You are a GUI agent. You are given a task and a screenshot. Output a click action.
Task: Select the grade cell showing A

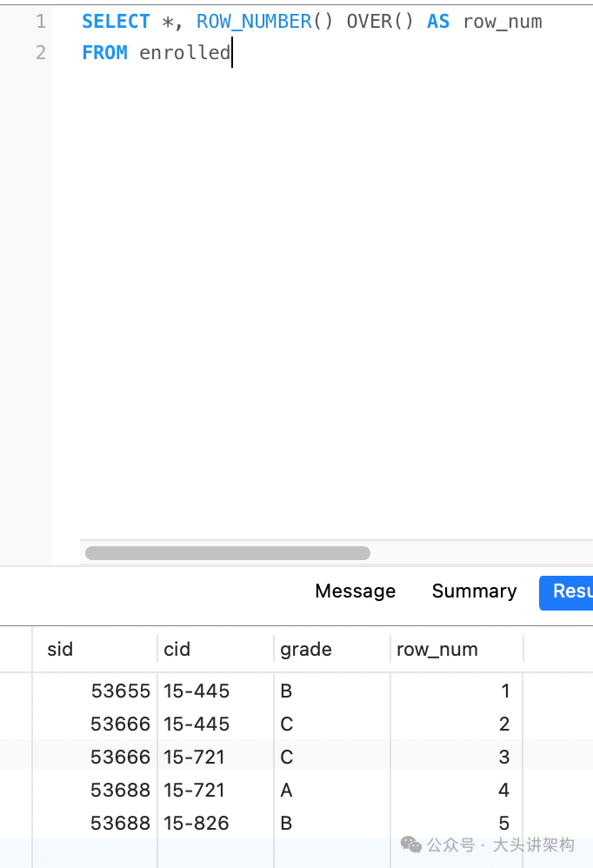click(x=287, y=790)
